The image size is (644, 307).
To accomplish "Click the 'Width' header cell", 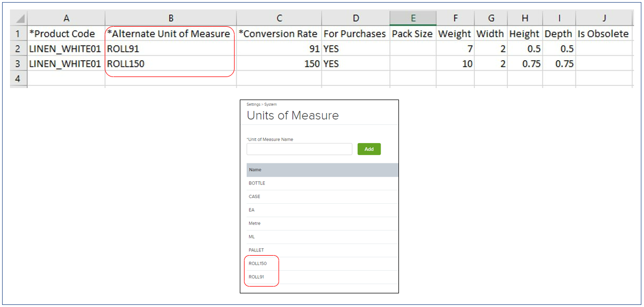I will (x=491, y=34).
